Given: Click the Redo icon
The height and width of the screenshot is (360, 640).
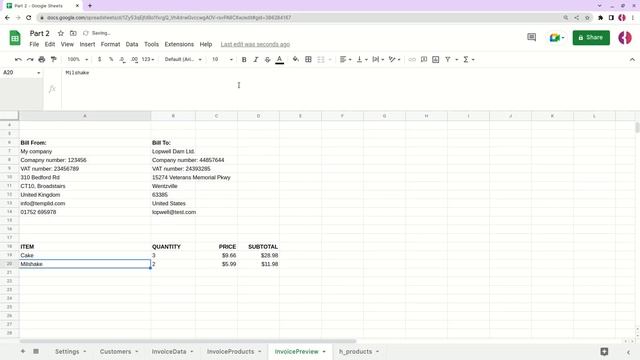Looking at the screenshot, I should (x=30, y=60).
